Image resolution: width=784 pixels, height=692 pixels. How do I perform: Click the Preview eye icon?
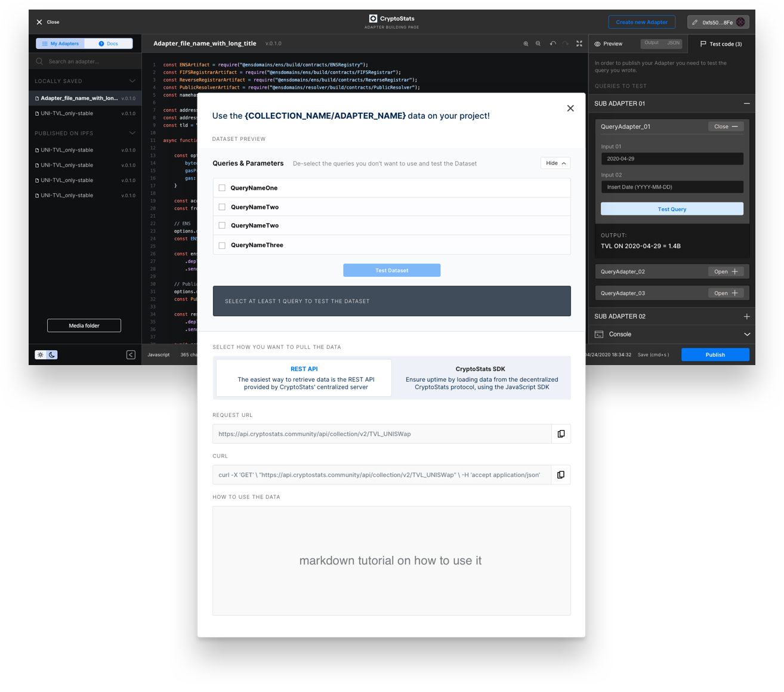pos(597,44)
